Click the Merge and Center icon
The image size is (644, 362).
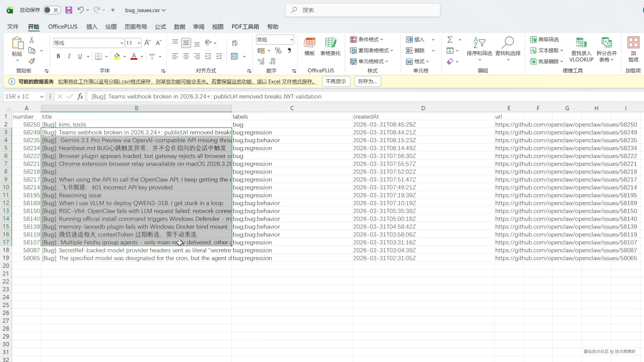234,56
